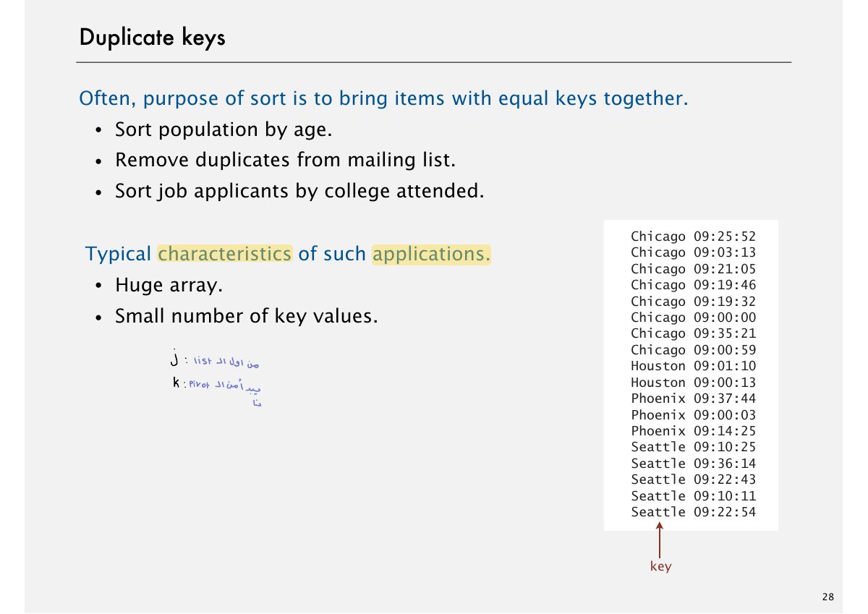
Task: Click the row 'Chicago 09:00:00'
Action: pyautogui.click(x=693, y=317)
